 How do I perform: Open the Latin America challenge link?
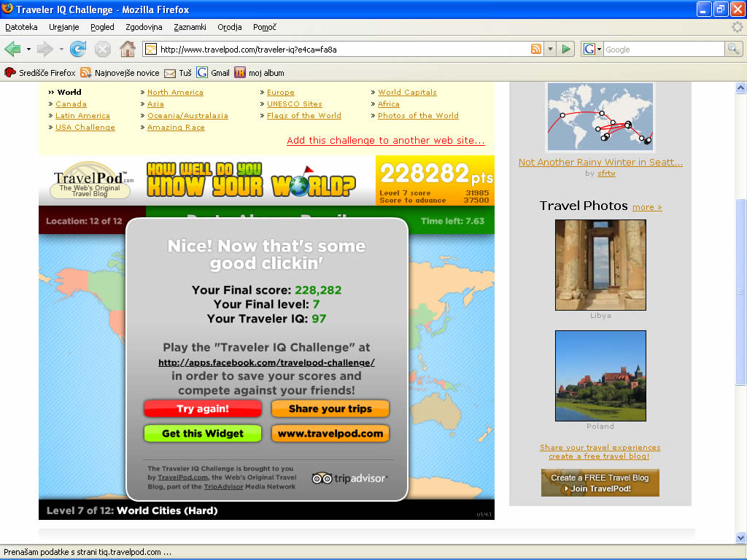(x=82, y=116)
